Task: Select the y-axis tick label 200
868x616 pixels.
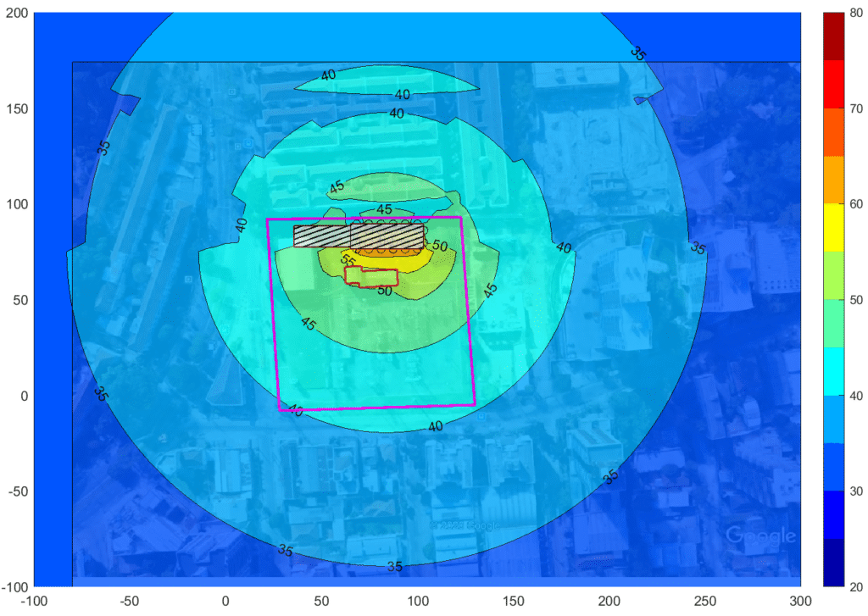Action: click(x=15, y=13)
